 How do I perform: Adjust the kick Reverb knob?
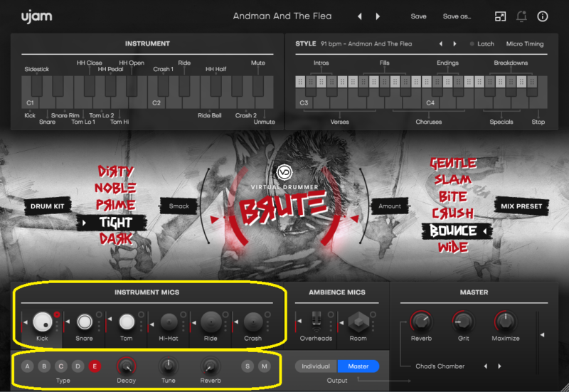(x=211, y=366)
